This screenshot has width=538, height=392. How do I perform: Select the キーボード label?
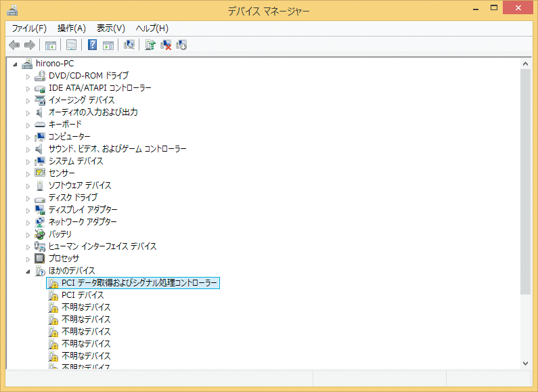pyautogui.click(x=65, y=125)
